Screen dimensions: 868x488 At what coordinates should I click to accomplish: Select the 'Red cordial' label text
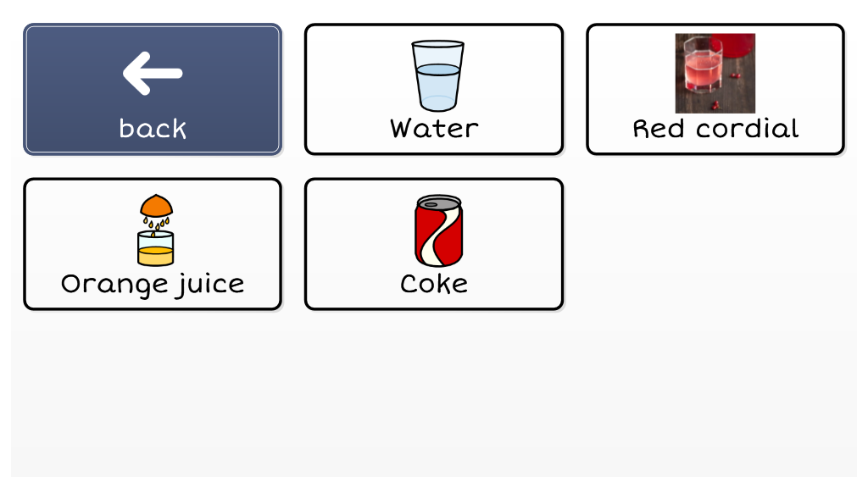click(715, 129)
